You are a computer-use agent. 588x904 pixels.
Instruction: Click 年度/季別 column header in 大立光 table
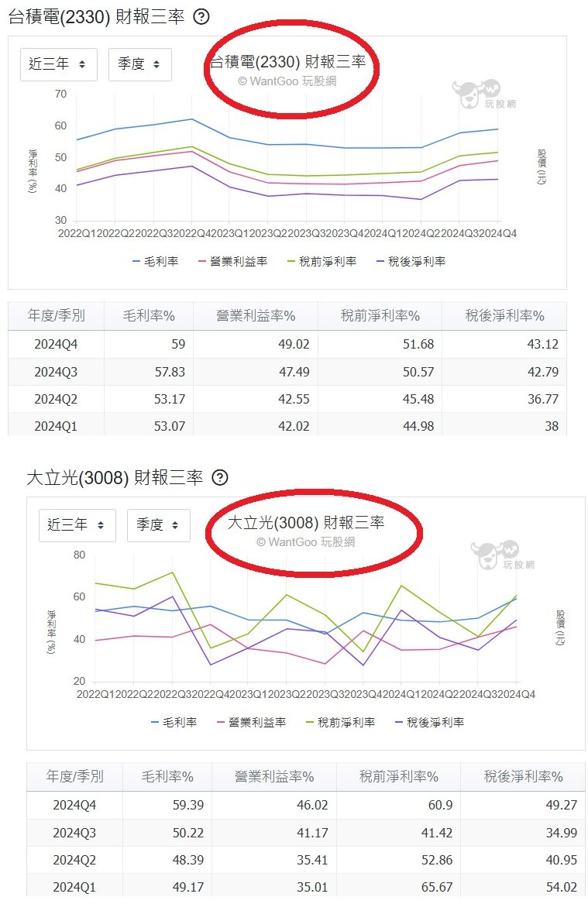coord(74,776)
